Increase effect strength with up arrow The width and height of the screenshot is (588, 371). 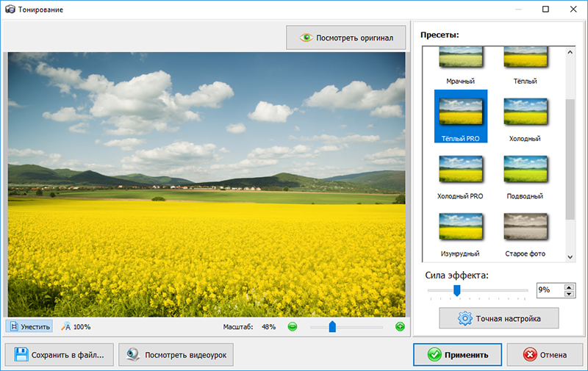(x=569, y=287)
